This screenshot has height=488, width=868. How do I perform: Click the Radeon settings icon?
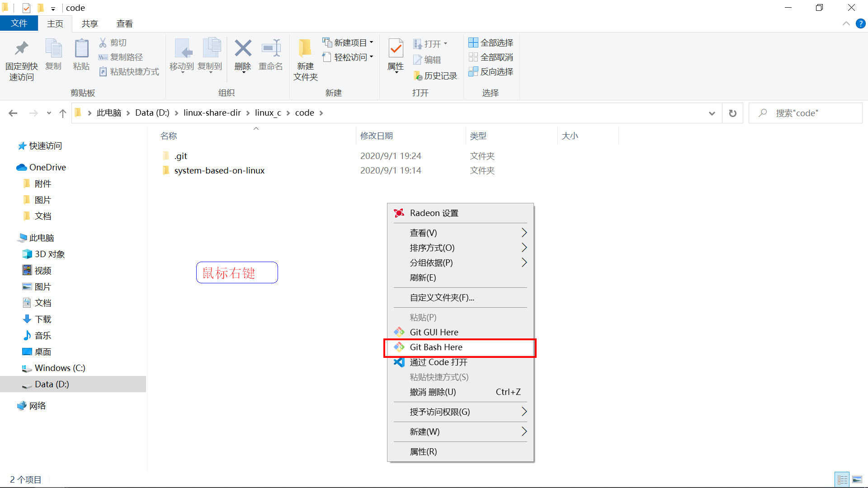399,213
